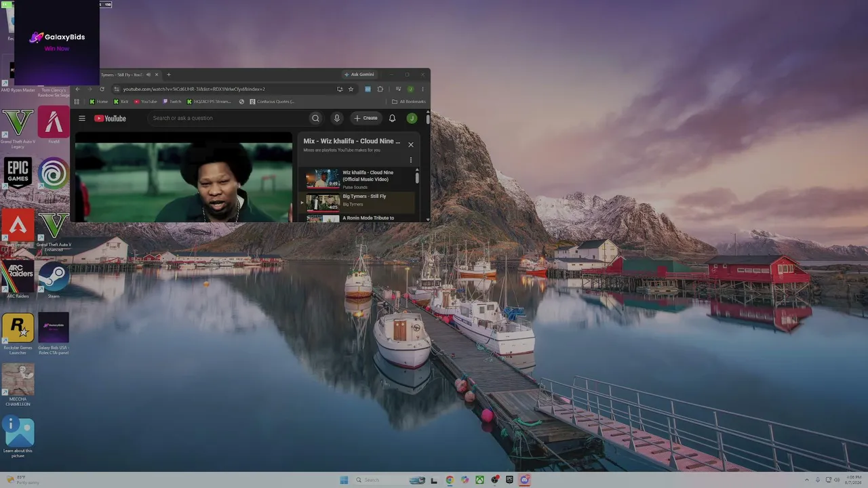Select the Apex Legends desktop icon
Image resolution: width=868 pixels, height=488 pixels.
18,228
